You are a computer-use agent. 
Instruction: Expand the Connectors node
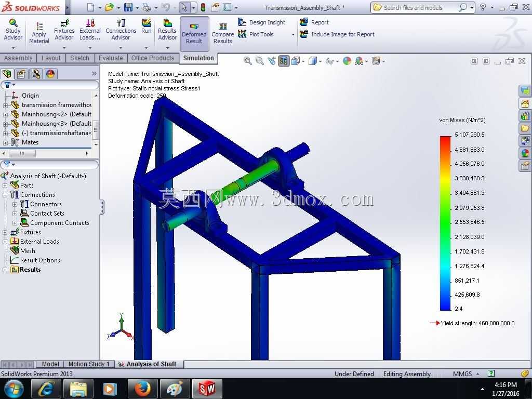click(x=15, y=204)
